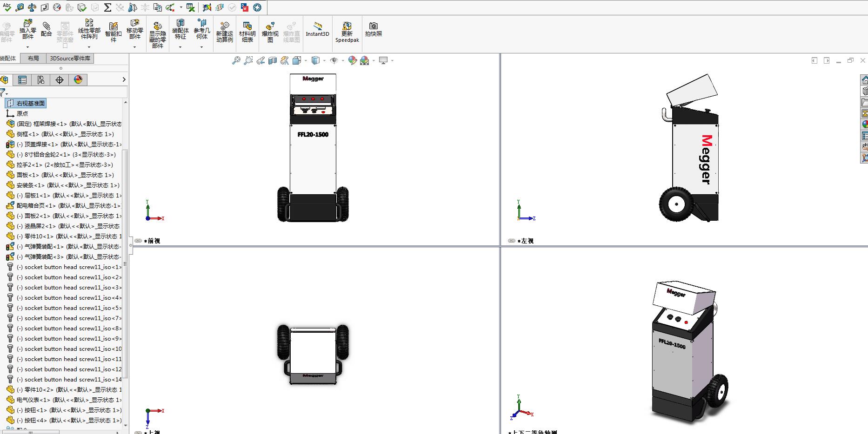Open Apply Scene icon
The height and width of the screenshot is (434, 868).
pyautogui.click(x=364, y=60)
